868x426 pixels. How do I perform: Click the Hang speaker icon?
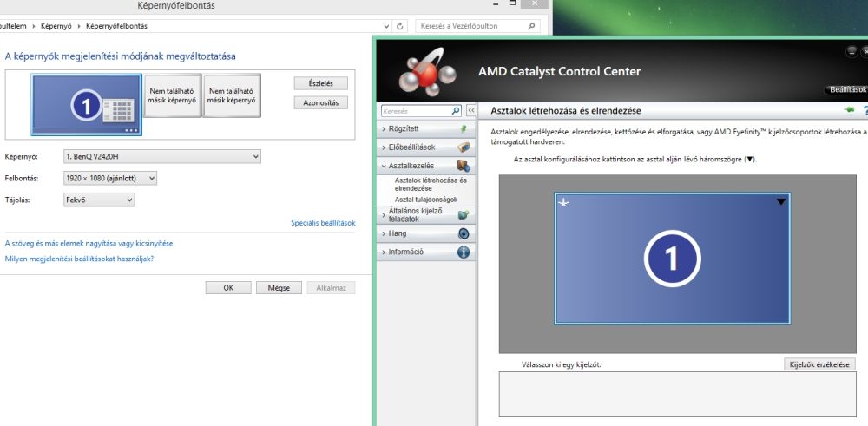[x=464, y=233]
